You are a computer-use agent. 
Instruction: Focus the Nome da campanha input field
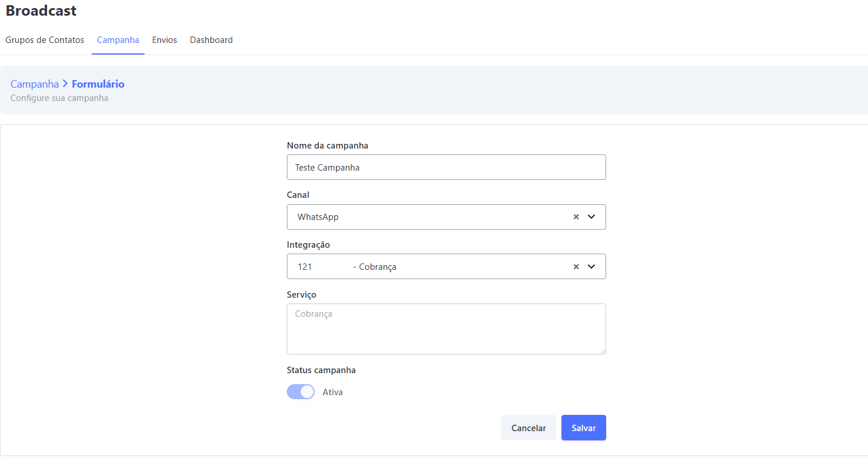[446, 167]
